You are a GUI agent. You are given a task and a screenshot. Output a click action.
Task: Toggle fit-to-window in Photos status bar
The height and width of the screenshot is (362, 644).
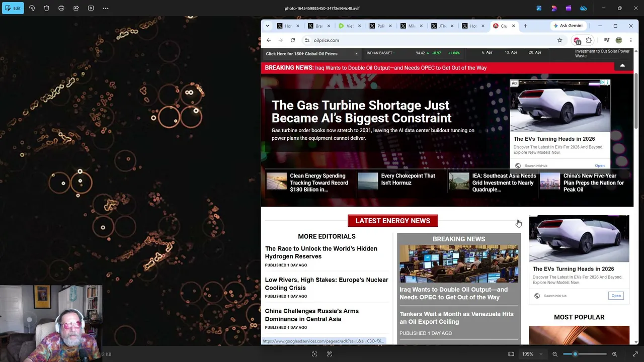point(511,354)
